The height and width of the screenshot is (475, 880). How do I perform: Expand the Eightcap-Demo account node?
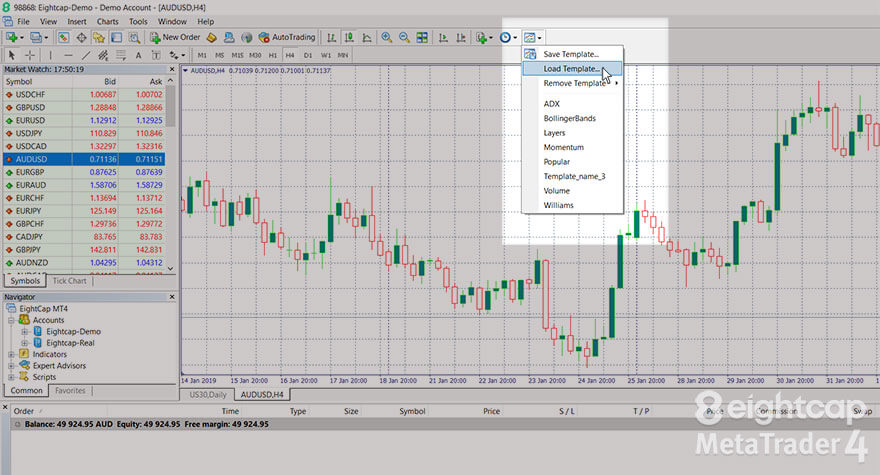(25, 331)
